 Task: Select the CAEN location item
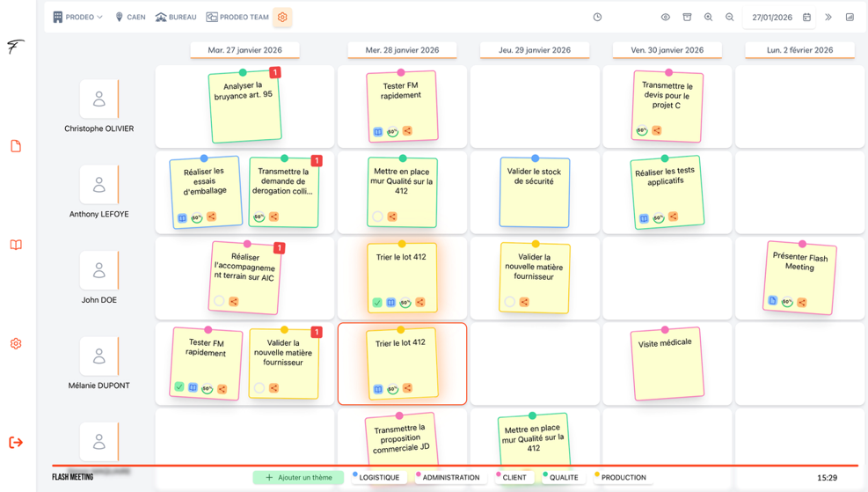(131, 18)
